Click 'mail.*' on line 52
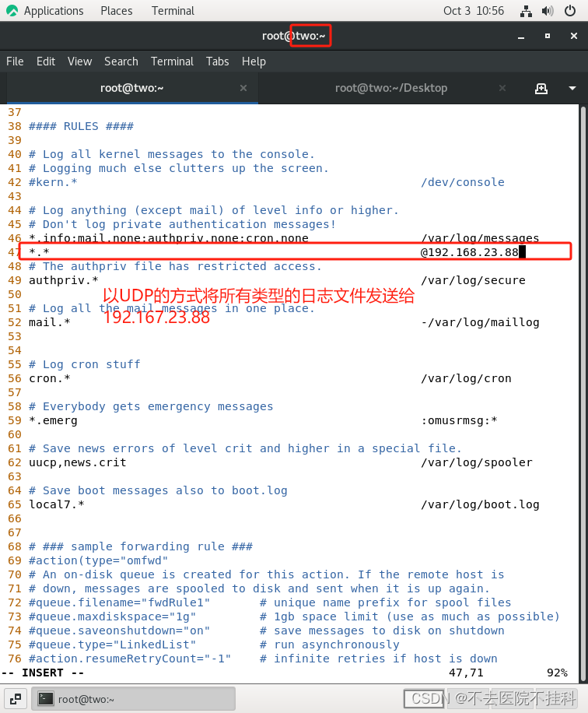Screen dimensions: 588x713 pos(50,322)
